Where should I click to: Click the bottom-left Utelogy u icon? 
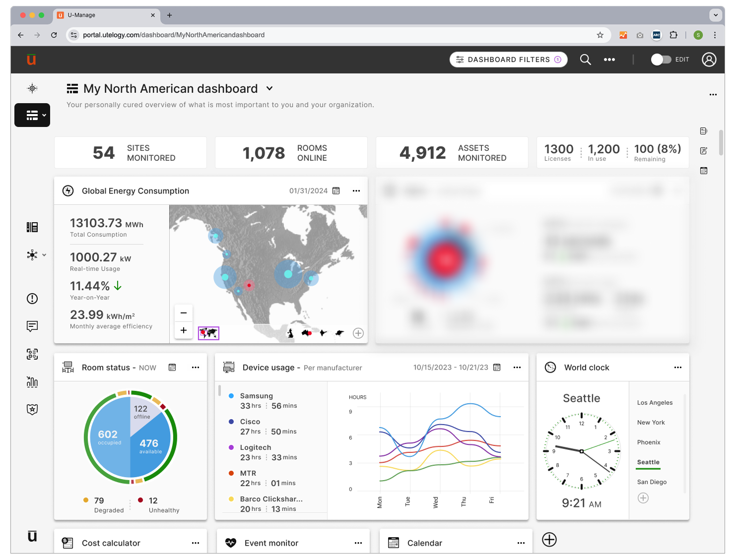(32, 536)
